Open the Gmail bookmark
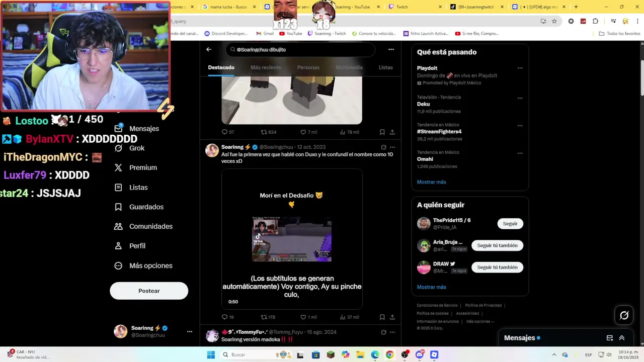The height and width of the screenshot is (362, 644). (x=265, y=34)
